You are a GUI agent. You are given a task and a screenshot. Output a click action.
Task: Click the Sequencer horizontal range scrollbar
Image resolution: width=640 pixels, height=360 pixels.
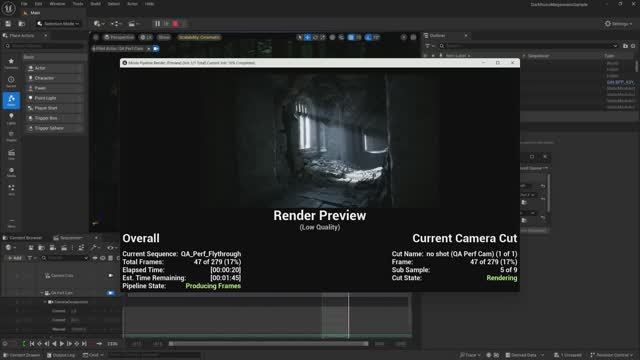tap(269, 344)
